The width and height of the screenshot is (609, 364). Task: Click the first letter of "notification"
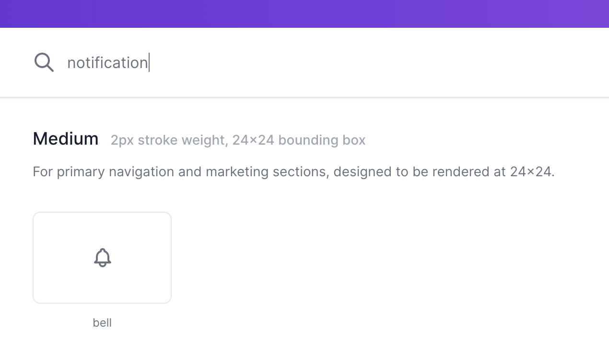point(70,63)
